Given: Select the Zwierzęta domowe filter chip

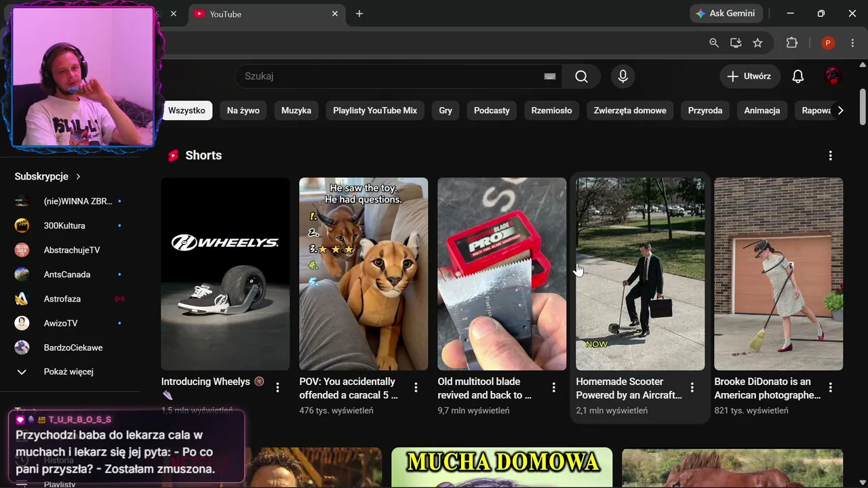Looking at the screenshot, I should click(x=630, y=110).
